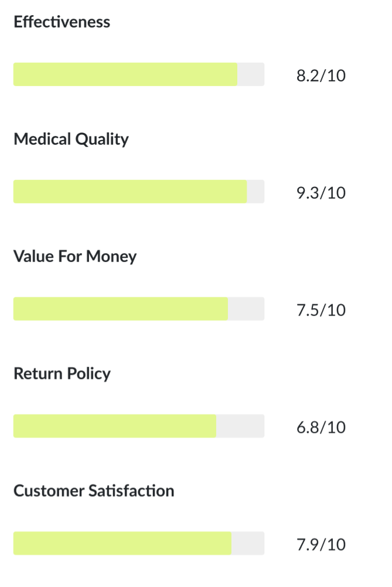Click the gray end of Medical Quality bar

(x=256, y=192)
